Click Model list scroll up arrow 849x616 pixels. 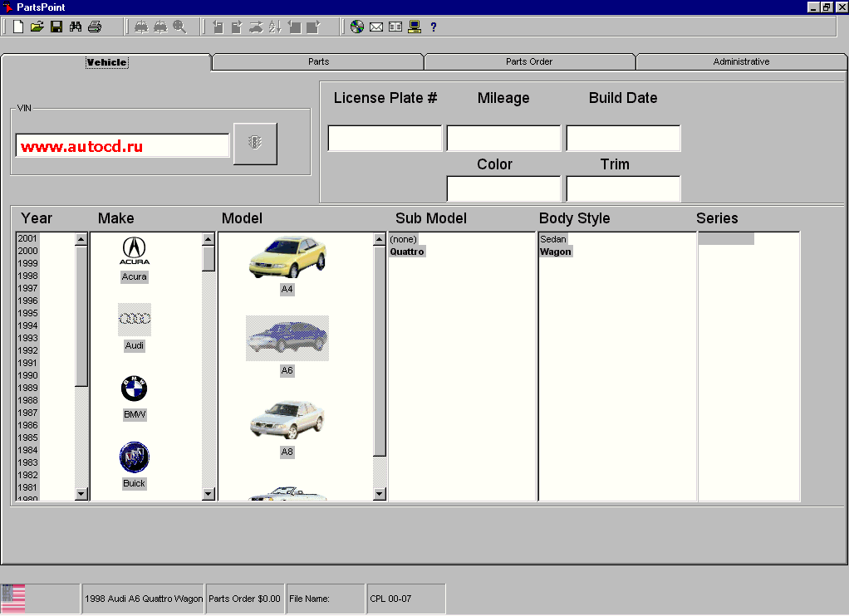coord(380,239)
